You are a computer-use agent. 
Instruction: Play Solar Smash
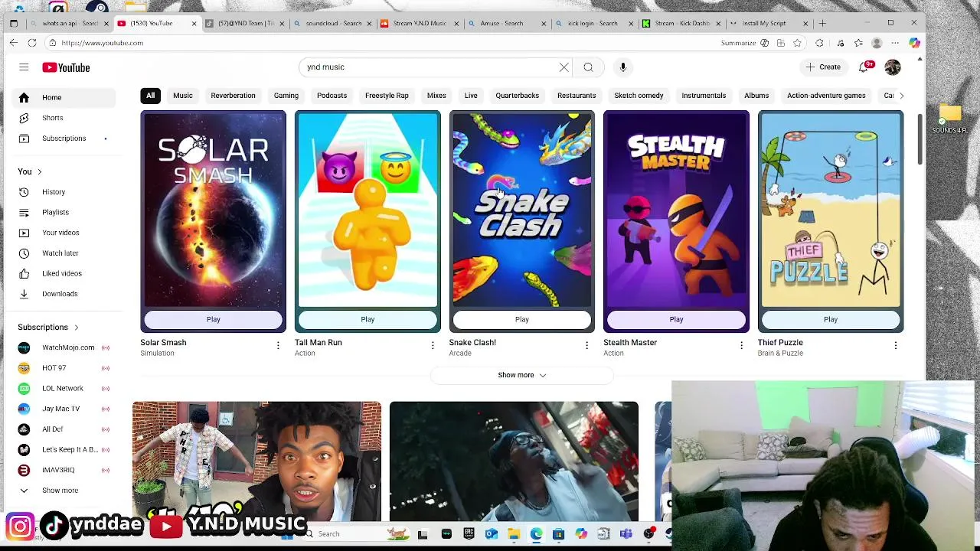point(213,319)
